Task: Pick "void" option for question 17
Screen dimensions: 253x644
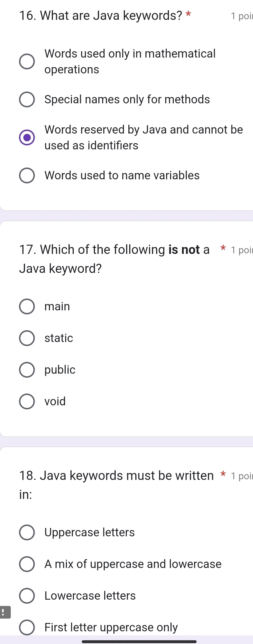Action: (x=27, y=401)
